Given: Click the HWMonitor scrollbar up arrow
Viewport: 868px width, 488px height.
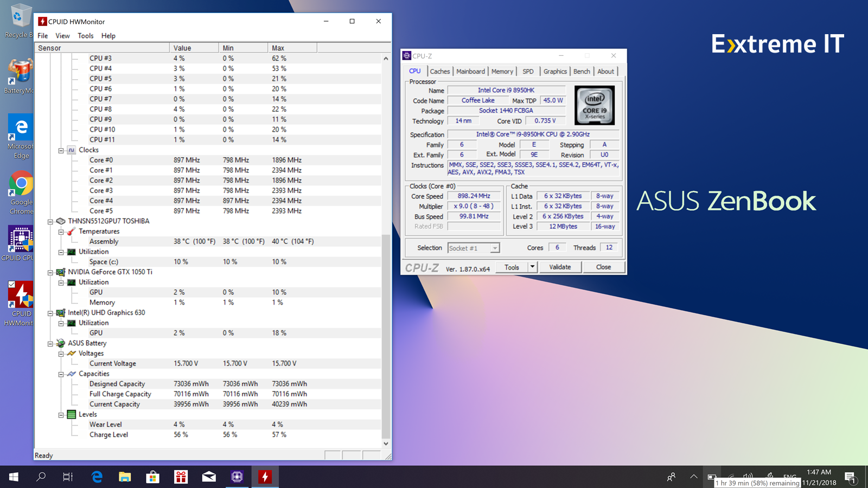Looking at the screenshot, I should [386, 58].
